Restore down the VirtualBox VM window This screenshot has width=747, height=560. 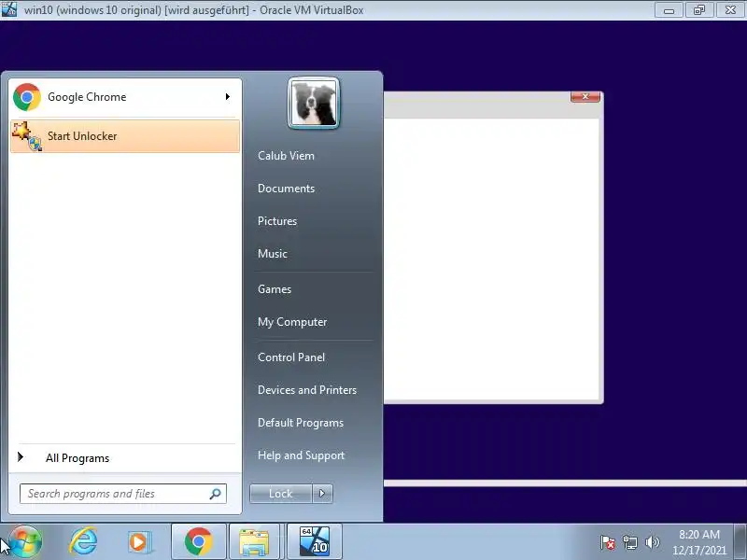[698, 10]
